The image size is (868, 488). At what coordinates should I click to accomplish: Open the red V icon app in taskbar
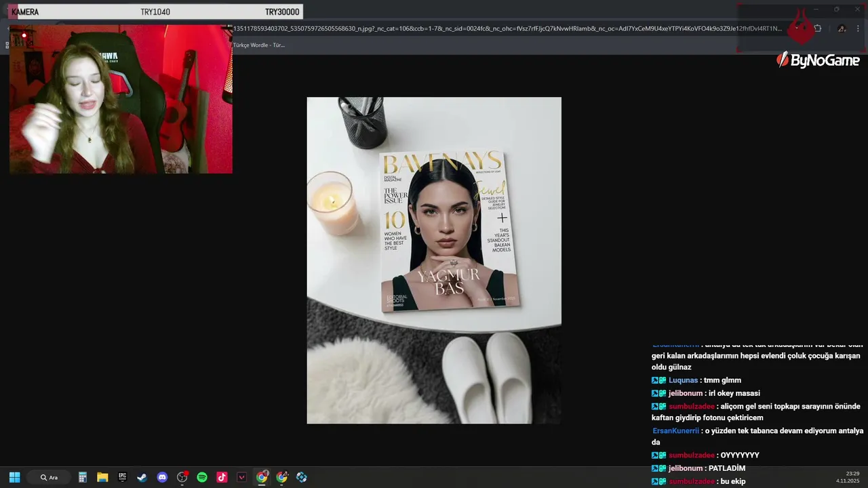point(241,477)
